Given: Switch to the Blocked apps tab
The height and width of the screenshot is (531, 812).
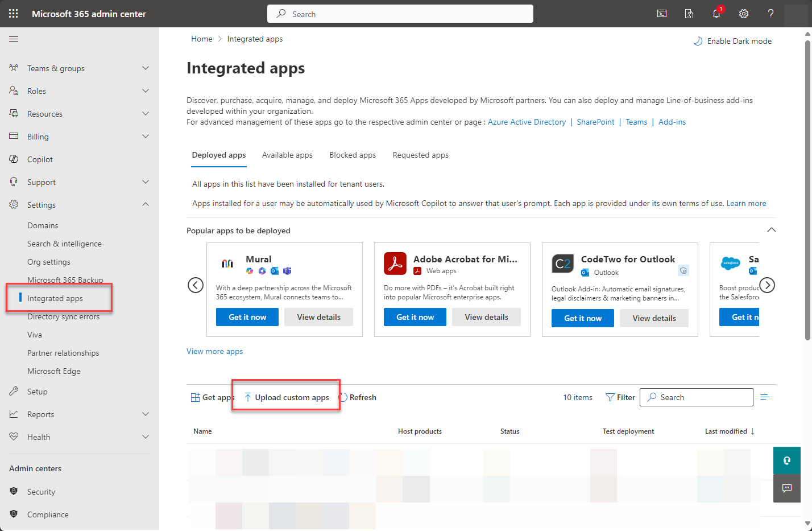Looking at the screenshot, I should point(353,155).
